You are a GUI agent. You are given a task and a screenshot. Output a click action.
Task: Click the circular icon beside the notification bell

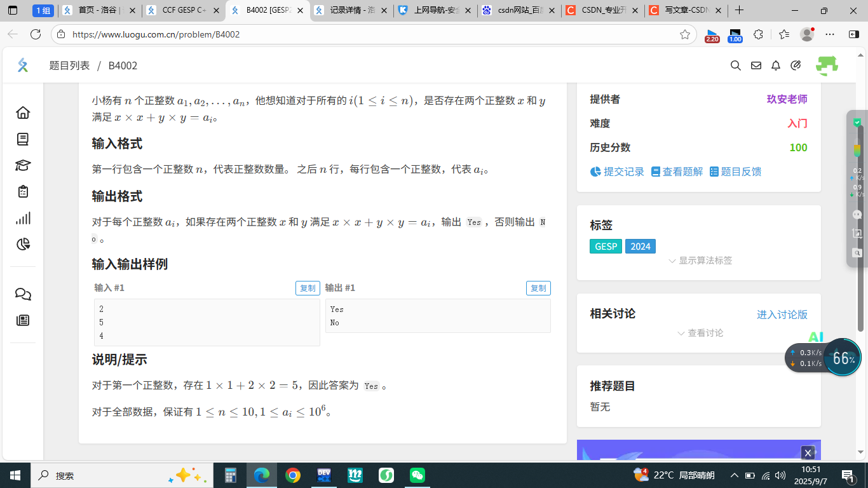(796, 65)
